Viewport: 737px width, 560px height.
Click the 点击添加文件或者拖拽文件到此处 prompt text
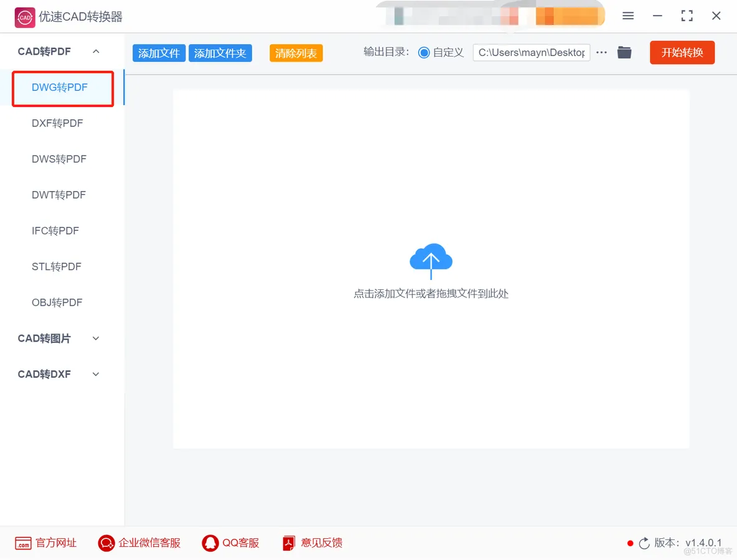(431, 294)
